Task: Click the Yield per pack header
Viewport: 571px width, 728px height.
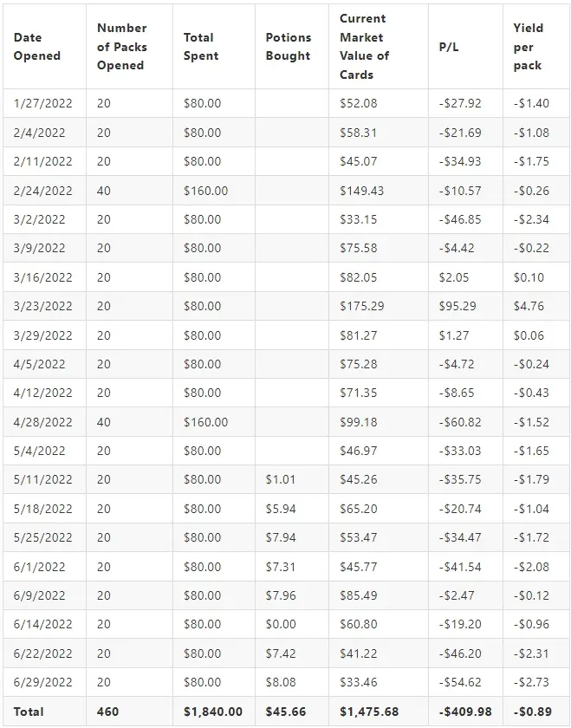Action: click(529, 47)
